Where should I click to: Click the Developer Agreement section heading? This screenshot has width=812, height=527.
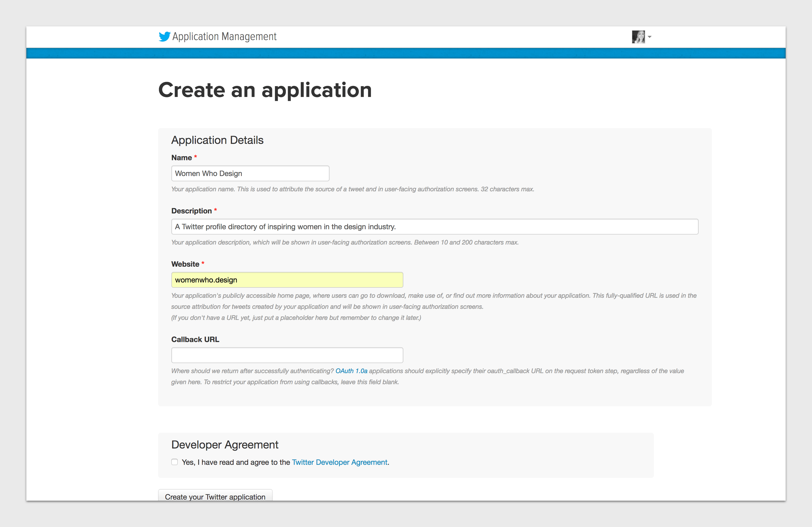point(225,445)
